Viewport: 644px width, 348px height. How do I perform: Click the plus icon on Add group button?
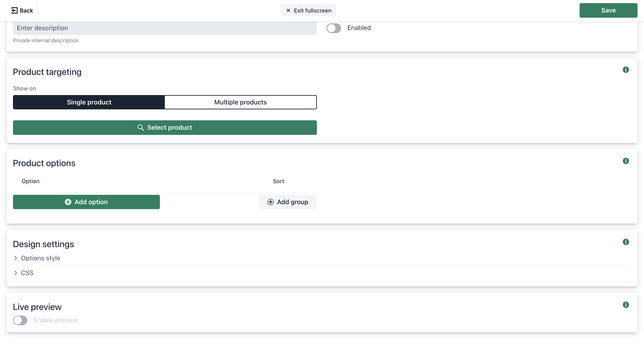pyautogui.click(x=270, y=202)
